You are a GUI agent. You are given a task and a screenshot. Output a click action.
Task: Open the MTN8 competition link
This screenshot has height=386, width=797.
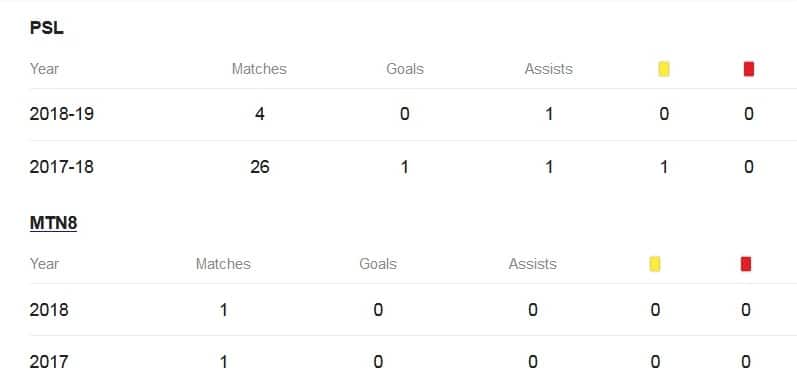tap(53, 223)
